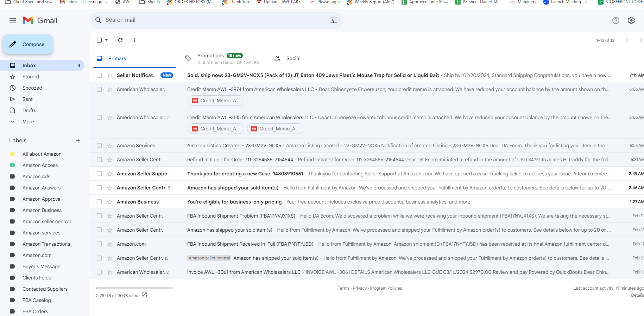This screenshot has height=316, width=644.
Task: Star the Amazon Business email
Action: click(x=110, y=202)
